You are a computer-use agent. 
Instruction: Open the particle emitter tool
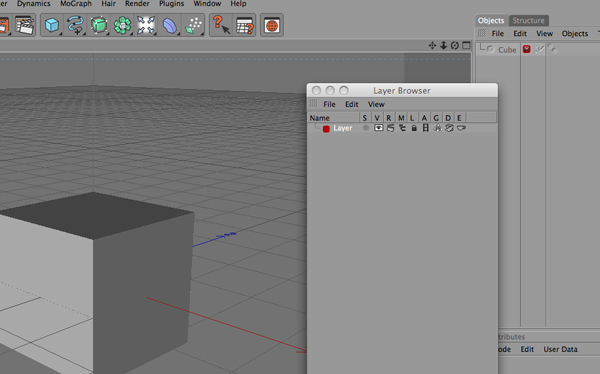pyautogui.click(x=194, y=26)
